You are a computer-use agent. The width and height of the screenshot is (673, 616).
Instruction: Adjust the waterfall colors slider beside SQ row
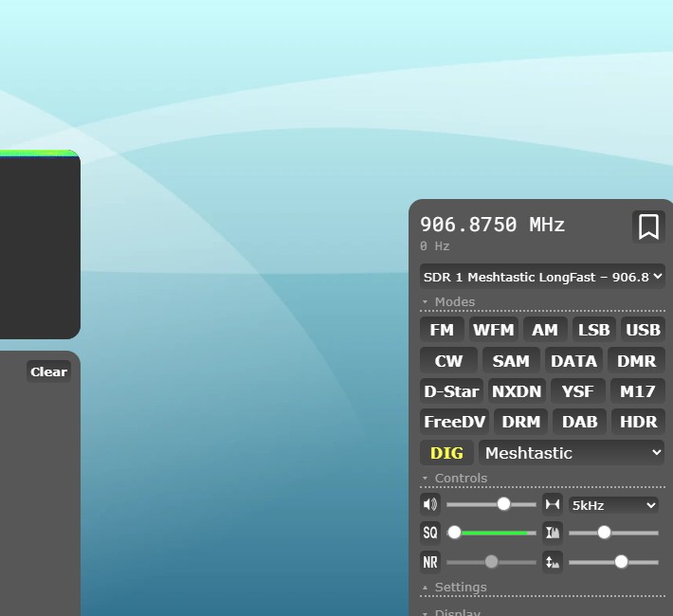(x=613, y=533)
